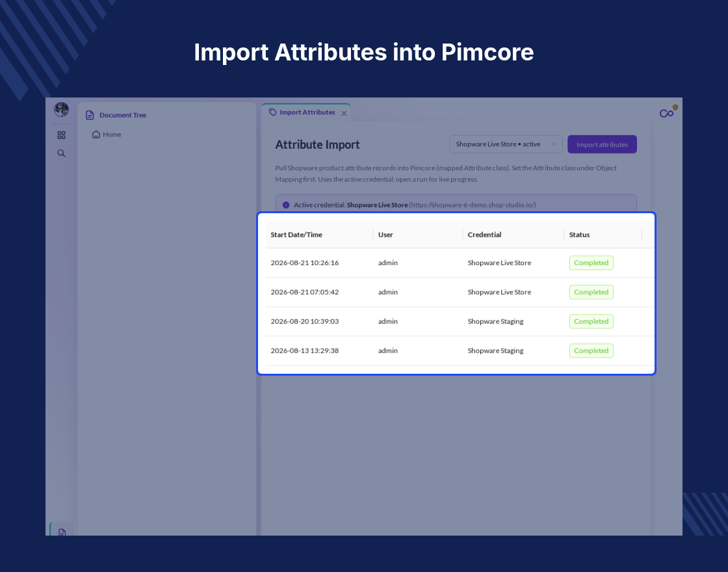
Task: Open the document icon at sidebar bottom
Action: (x=62, y=532)
